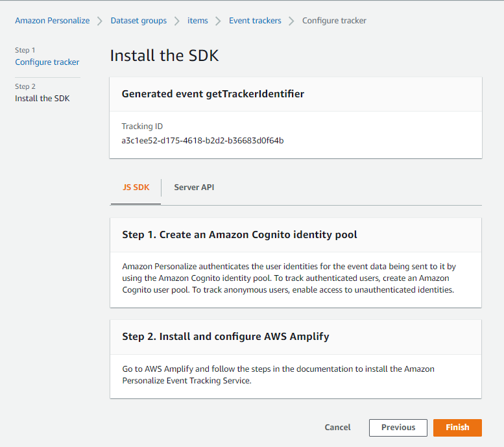Click chevron after Event trackers breadcrumb
The width and height of the screenshot is (504, 447).
pyautogui.click(x=292, y=21)
